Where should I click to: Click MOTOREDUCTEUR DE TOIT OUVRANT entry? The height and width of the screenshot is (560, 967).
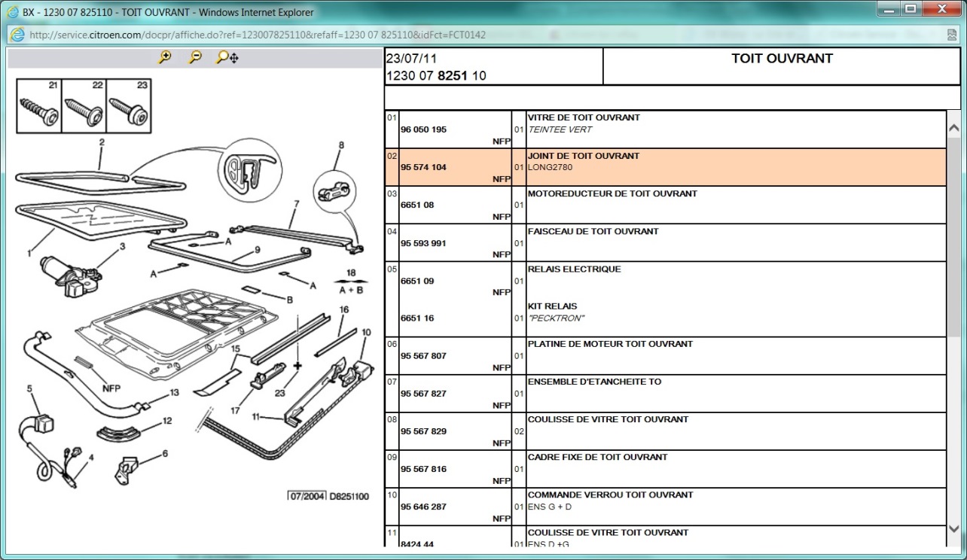(x=612, y=194)
